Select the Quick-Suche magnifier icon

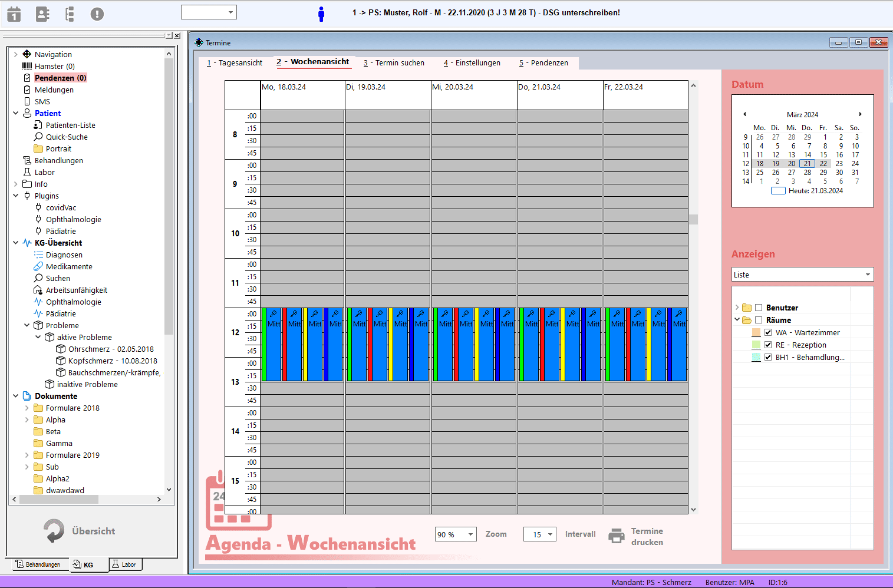coord(38,137)
